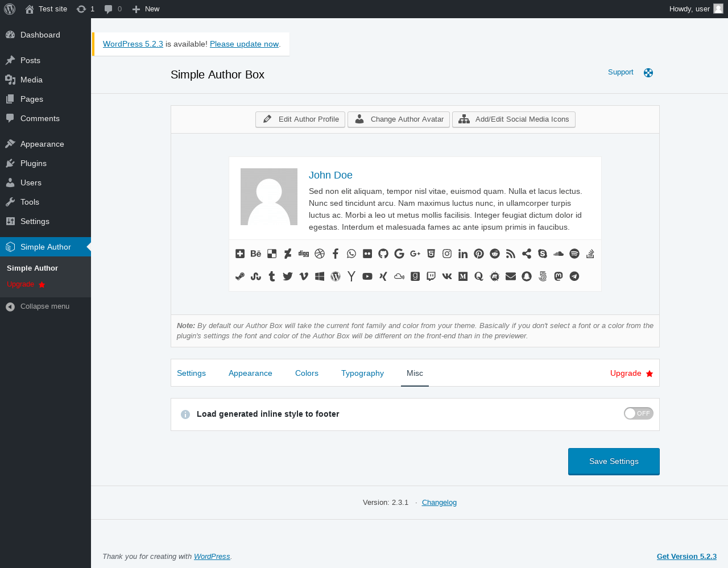Click the Delicious social icon
The height and width of the screenshot is (568, 728).
[x=272, y=254]
